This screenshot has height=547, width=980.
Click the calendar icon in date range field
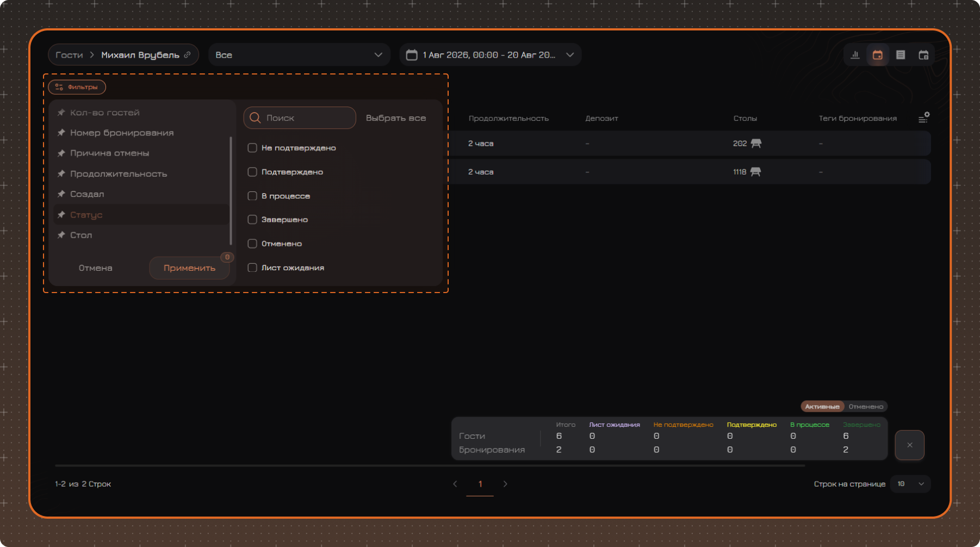[412, 55]
